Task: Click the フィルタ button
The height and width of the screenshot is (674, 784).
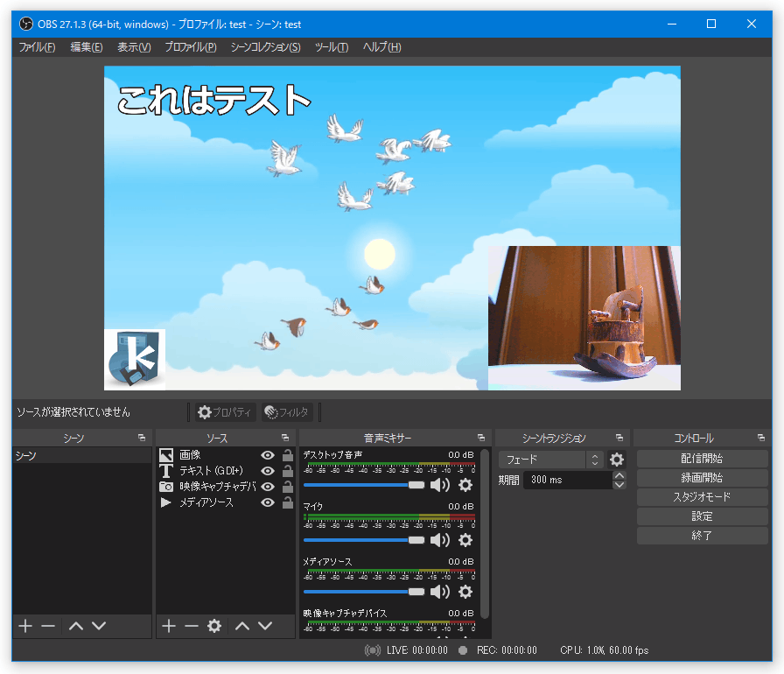Action: pyautogui.click(x=287, y=412)
